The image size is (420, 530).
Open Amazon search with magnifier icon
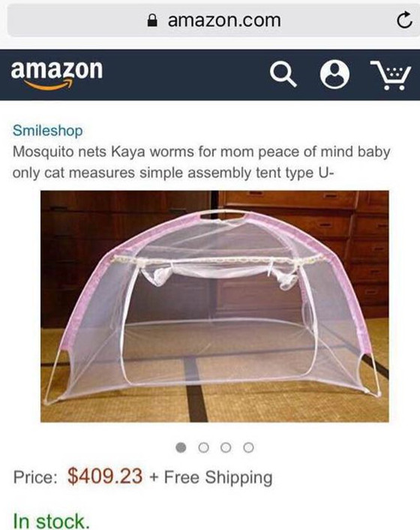pos(283,74)
